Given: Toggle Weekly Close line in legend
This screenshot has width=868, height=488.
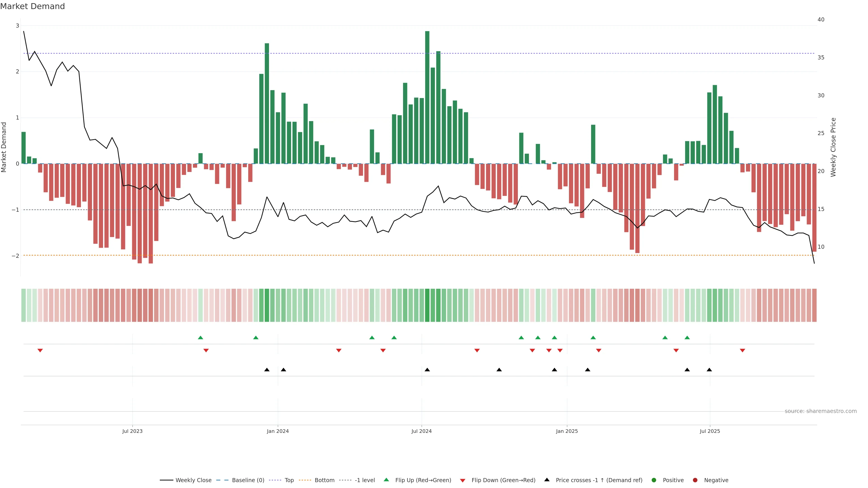Looking at the screenshot, I should click(193, 480).
